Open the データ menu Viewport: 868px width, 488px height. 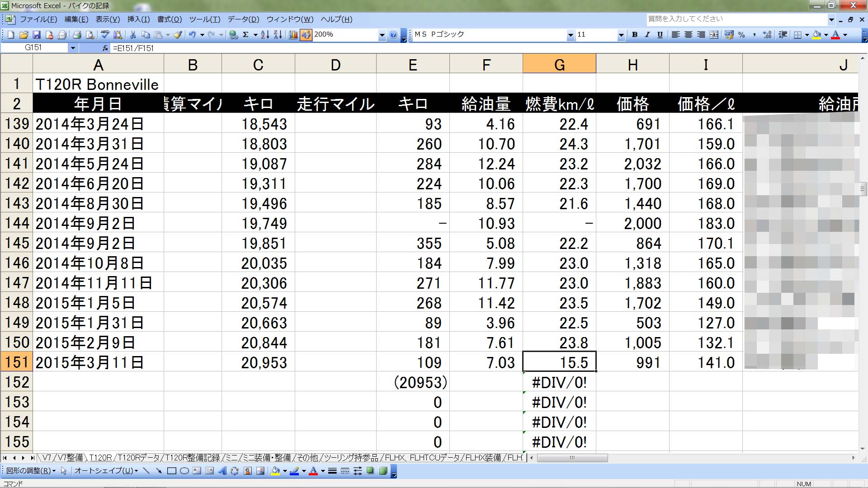point(243,19)
